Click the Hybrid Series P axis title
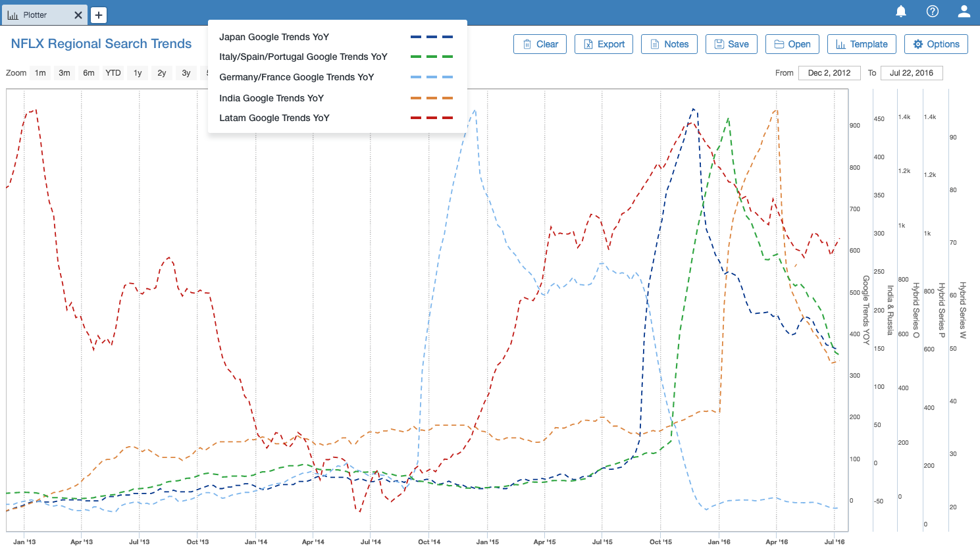Screen dimensions: 980x560 tap(942, 310)
